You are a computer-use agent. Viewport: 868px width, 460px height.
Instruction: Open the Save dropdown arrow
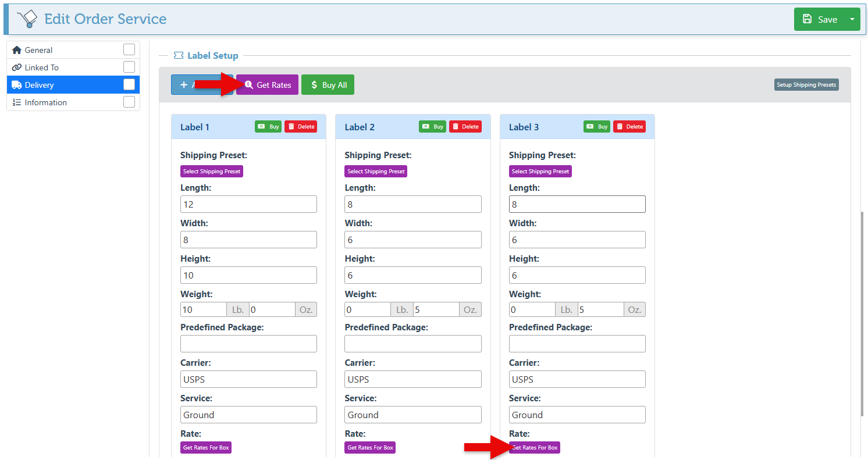tap(852, 19)
